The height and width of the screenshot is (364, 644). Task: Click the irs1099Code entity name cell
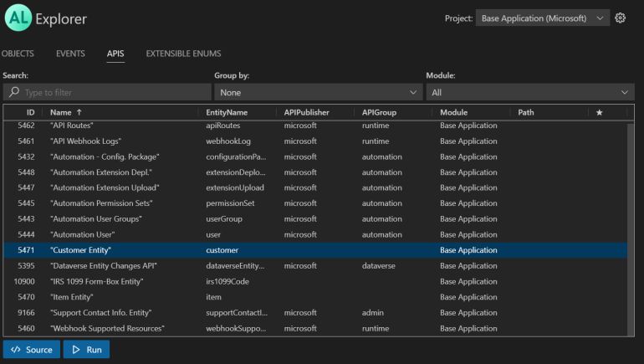click(x=227, y=281)
